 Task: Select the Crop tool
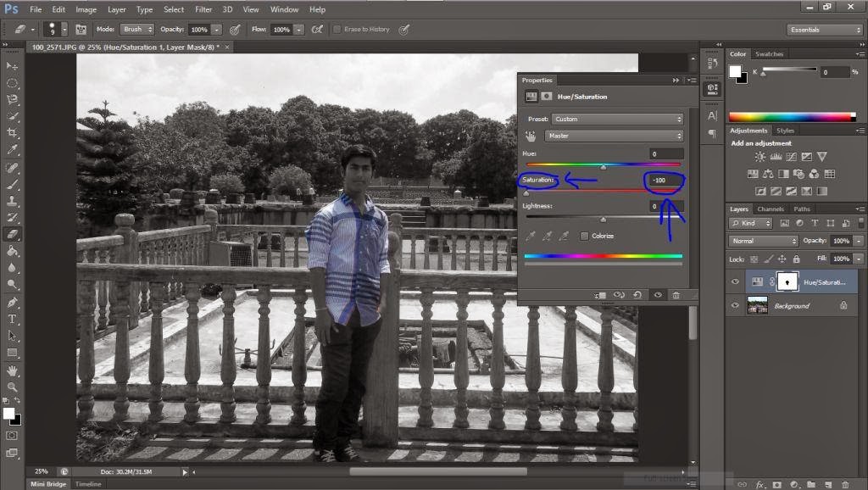click(12, 131)
